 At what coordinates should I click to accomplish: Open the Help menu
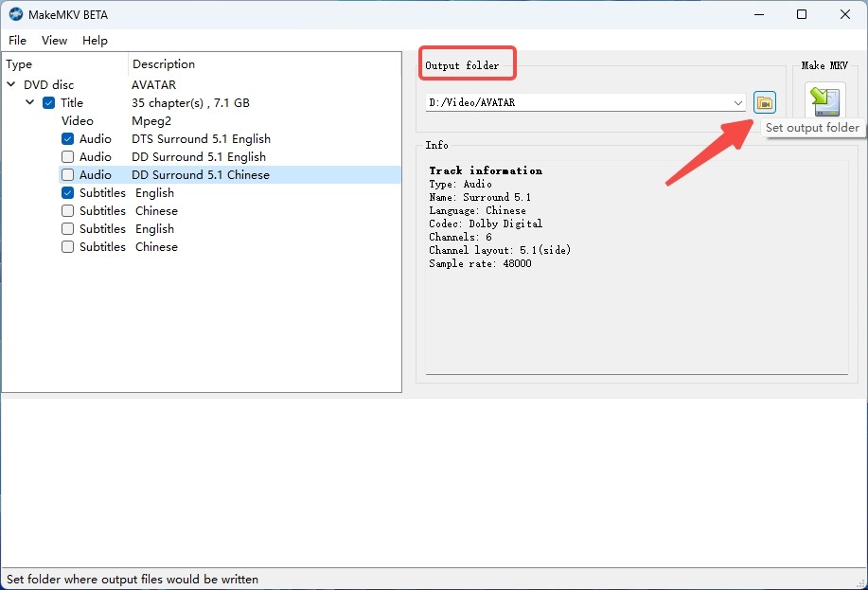pos(94,40)
